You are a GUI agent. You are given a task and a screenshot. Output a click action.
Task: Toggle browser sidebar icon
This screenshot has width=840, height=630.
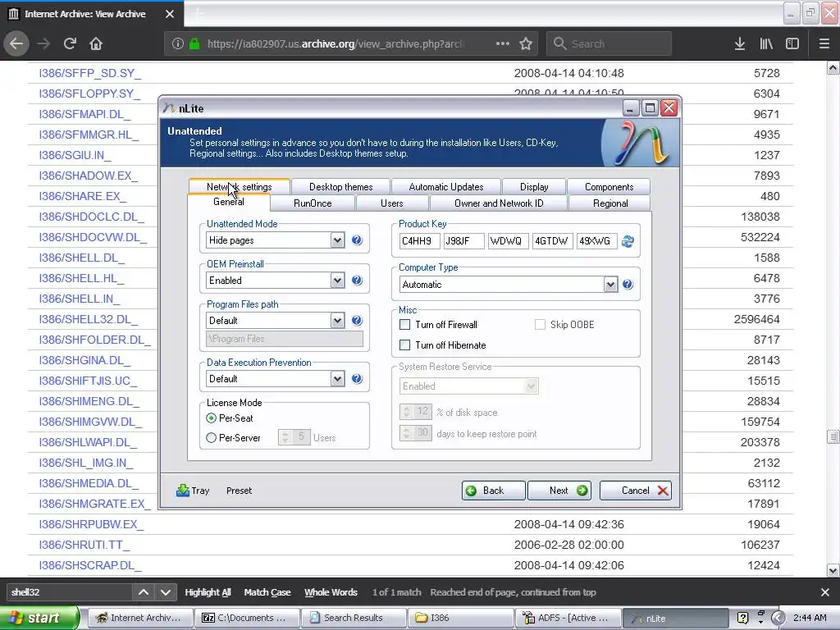click(792, 43)
